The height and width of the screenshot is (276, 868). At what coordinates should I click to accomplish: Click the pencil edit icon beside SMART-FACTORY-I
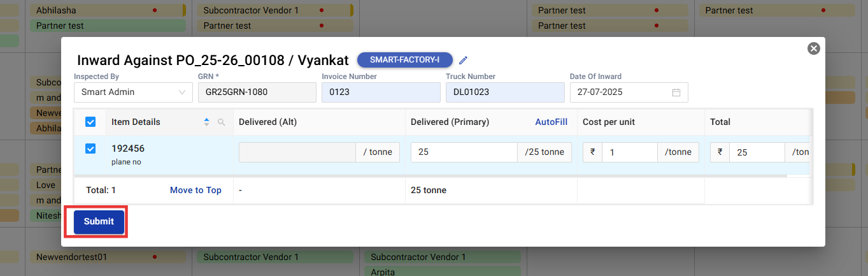[x=463, y=60]
